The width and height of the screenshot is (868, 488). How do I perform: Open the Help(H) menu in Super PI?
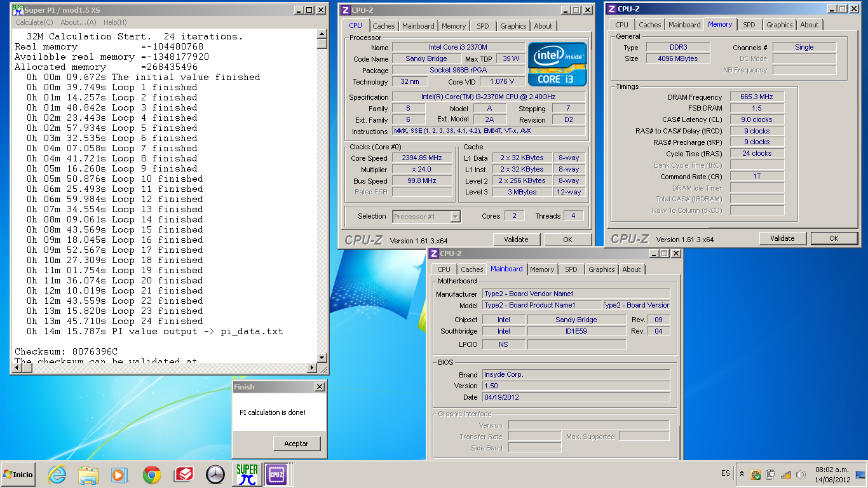[115, 22]
